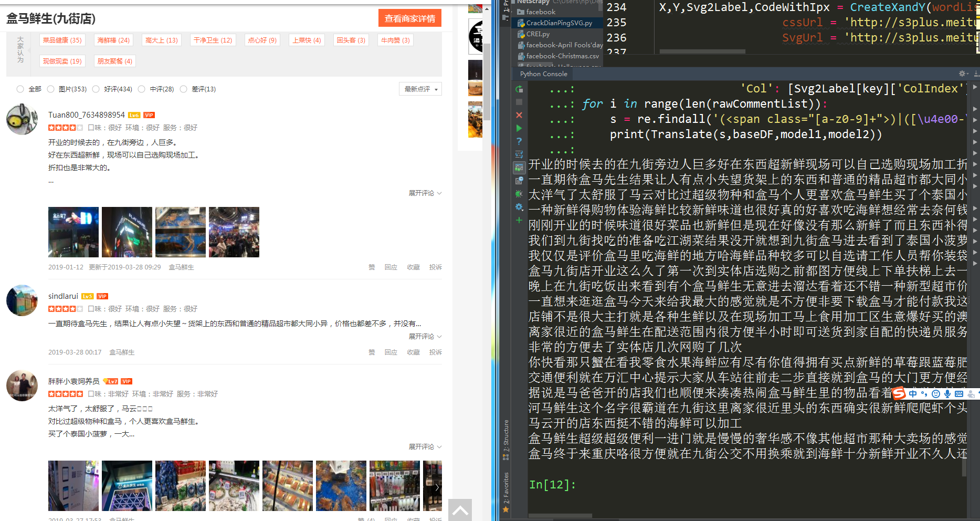Click the 干净卫生 (12) tag
Screen dimensions: 980x521
click(x=213, y=40)
